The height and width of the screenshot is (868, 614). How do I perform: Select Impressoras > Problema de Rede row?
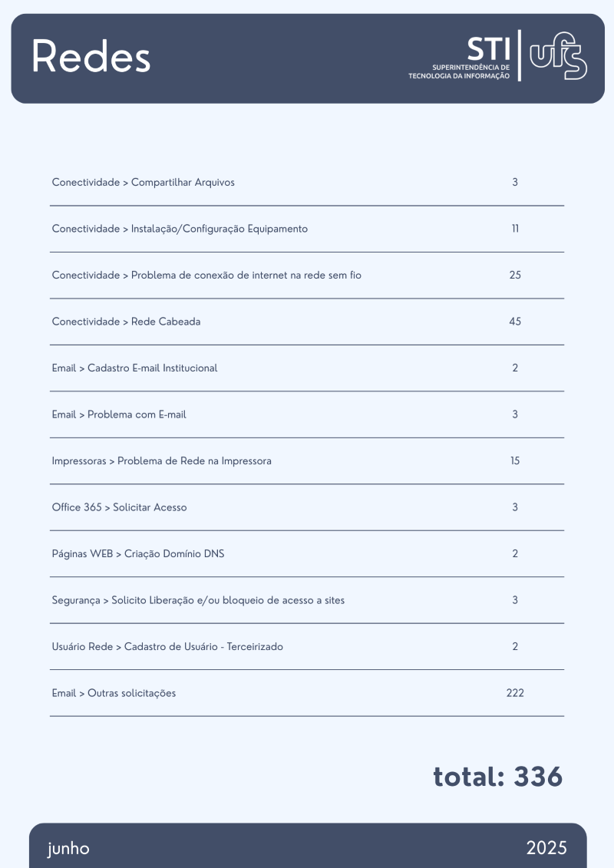click(x=161, y=461)
